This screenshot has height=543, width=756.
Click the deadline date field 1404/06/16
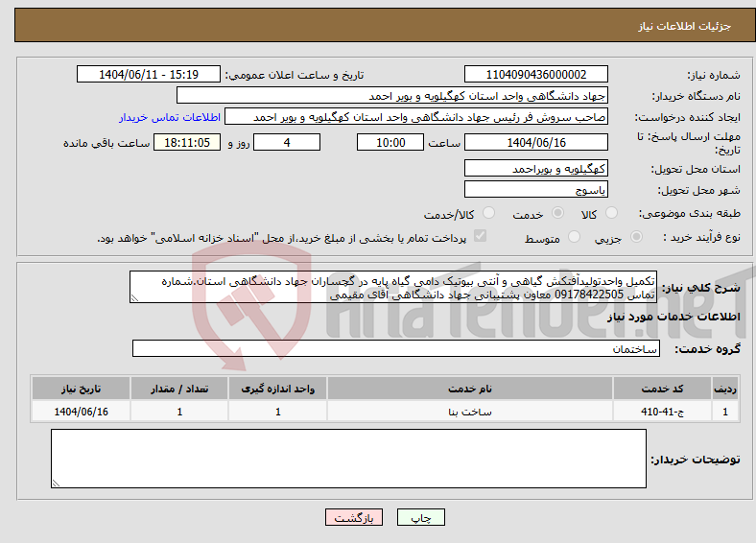pos(535,142)
